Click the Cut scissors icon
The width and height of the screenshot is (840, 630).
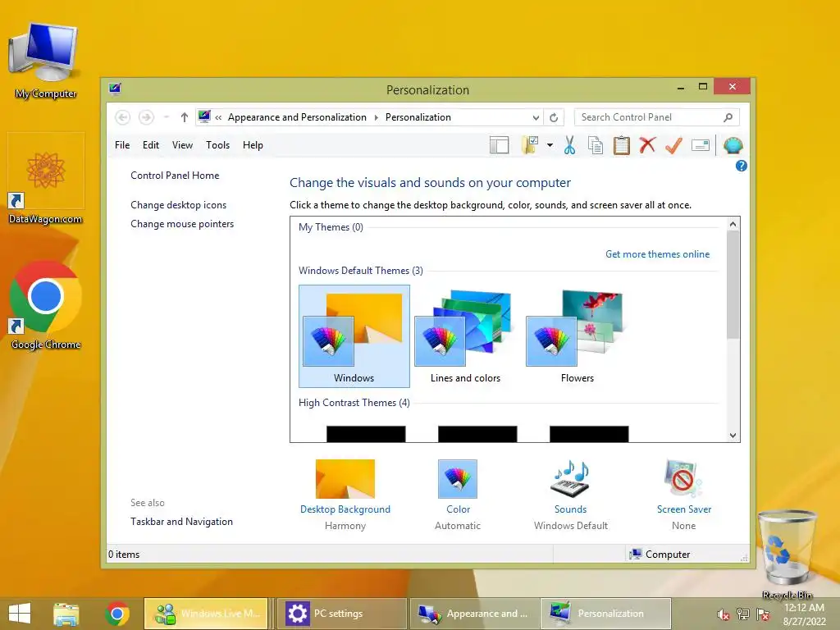569,145
